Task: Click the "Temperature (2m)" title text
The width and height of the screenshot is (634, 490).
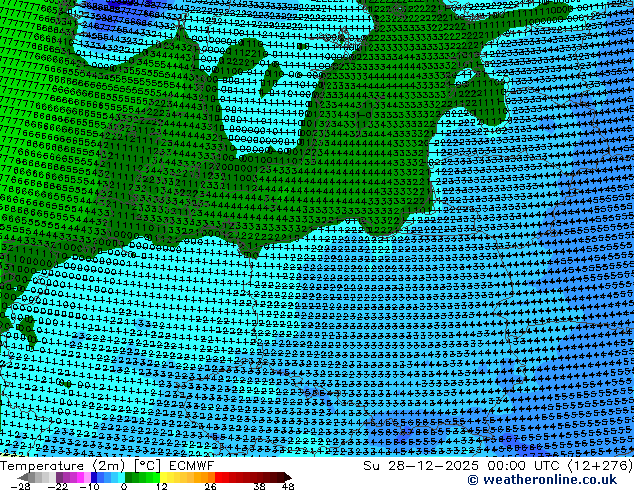Action: click(63, 466)
